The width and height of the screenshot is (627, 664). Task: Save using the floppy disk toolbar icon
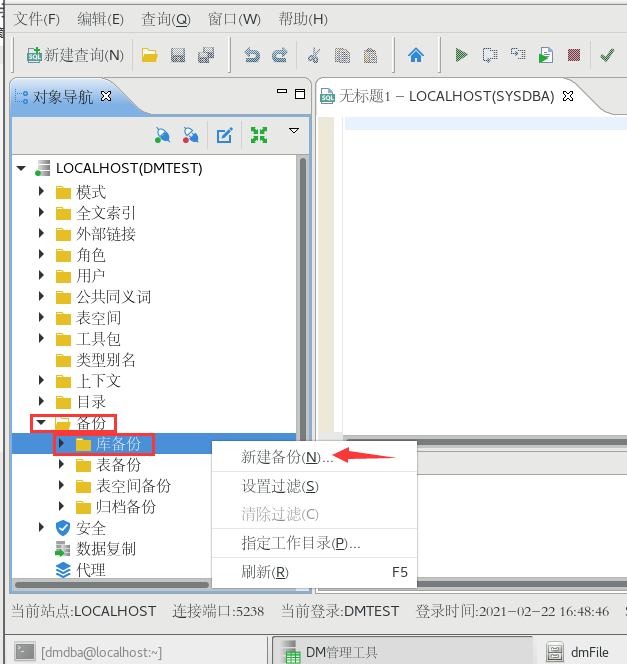tap(178, 55)
